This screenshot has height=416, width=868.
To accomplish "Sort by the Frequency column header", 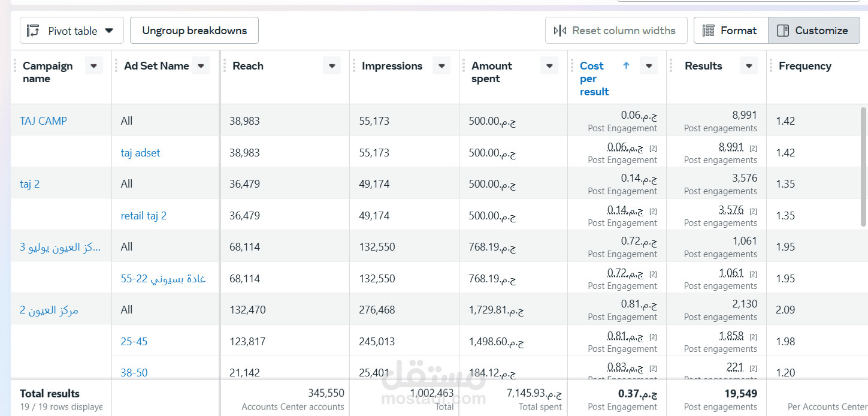I will pos(805,66).
